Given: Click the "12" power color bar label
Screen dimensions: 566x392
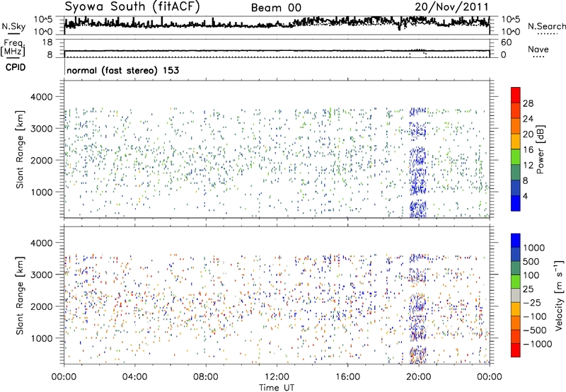Looking at the screenshot, I should [x=528, y=166].
